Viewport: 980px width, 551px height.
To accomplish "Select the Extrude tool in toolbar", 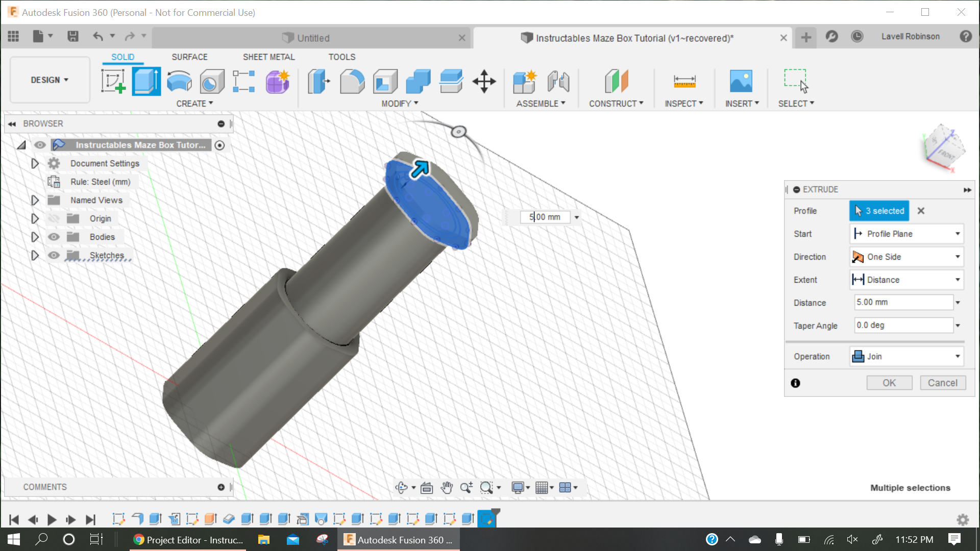I will [146, 82].
